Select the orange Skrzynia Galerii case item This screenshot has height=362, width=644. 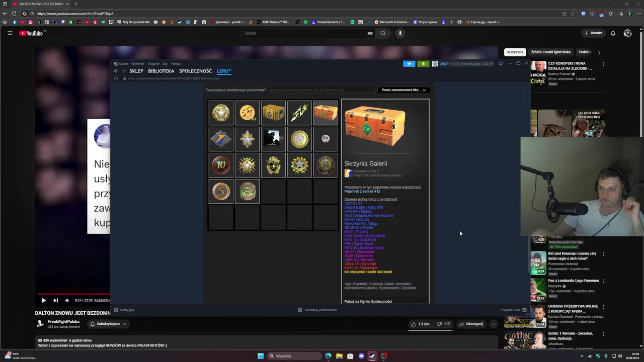pos(326,113)
